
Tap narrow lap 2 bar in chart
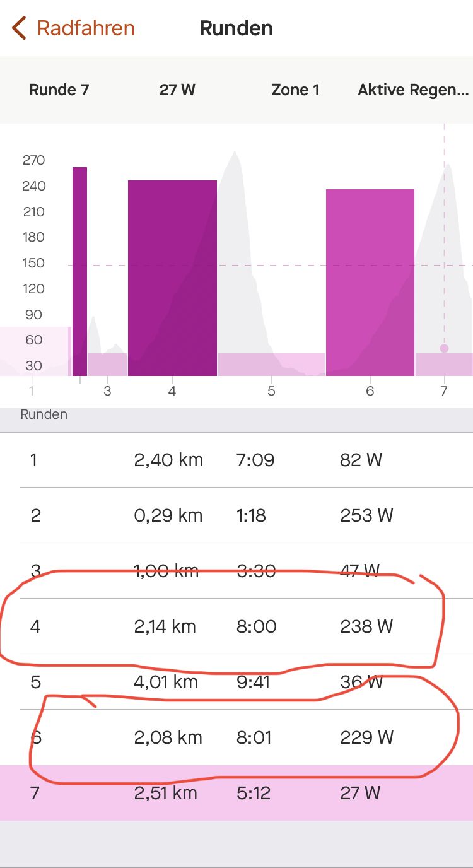79,271
